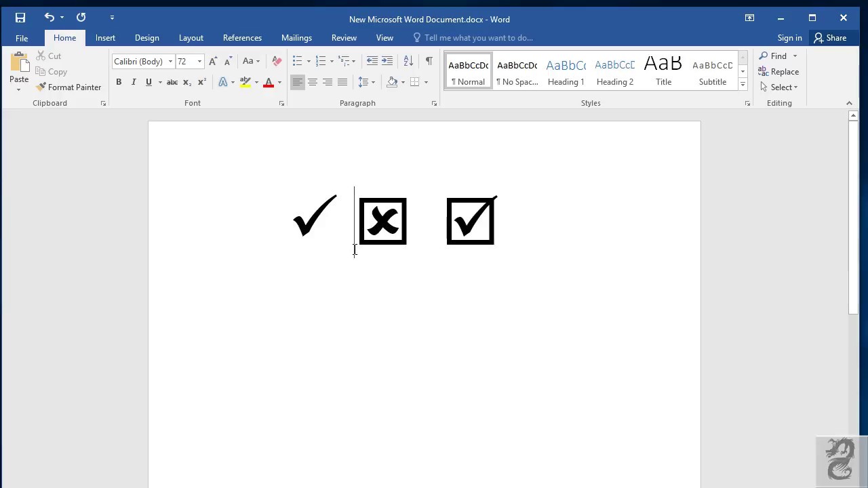Open the Undo history dropdown arrow
Image resolution: width=868 pixels, height=488 pixels.
(62, 18)
